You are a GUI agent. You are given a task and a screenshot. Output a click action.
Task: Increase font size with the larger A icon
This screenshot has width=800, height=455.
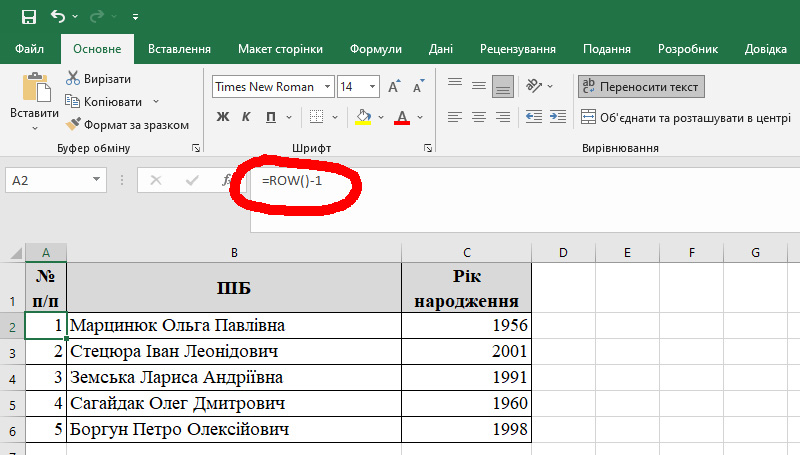coord(394,87)
